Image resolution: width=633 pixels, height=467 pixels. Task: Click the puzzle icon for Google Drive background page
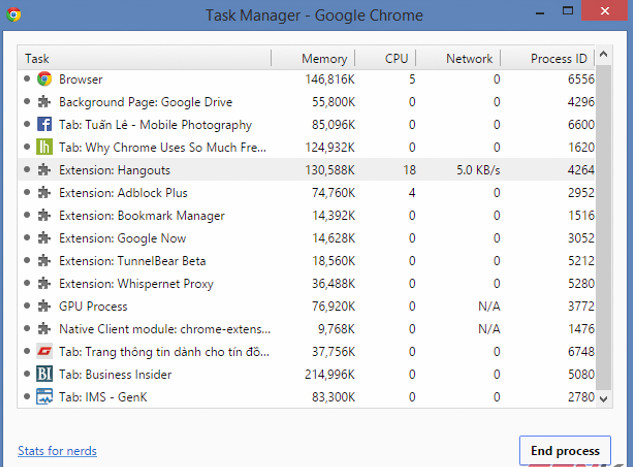pyautogui.click(x=44, y=102)
